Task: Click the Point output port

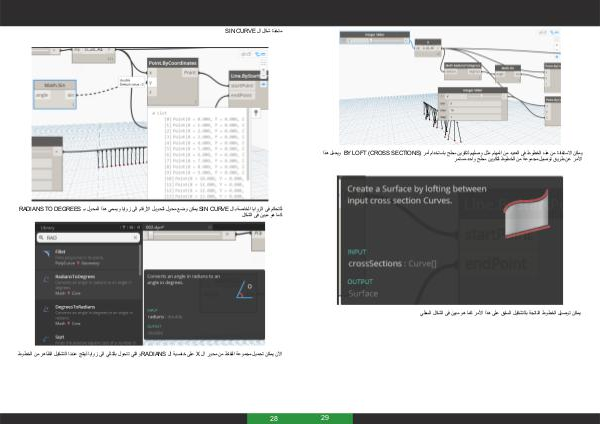Action: click(190, 73)
